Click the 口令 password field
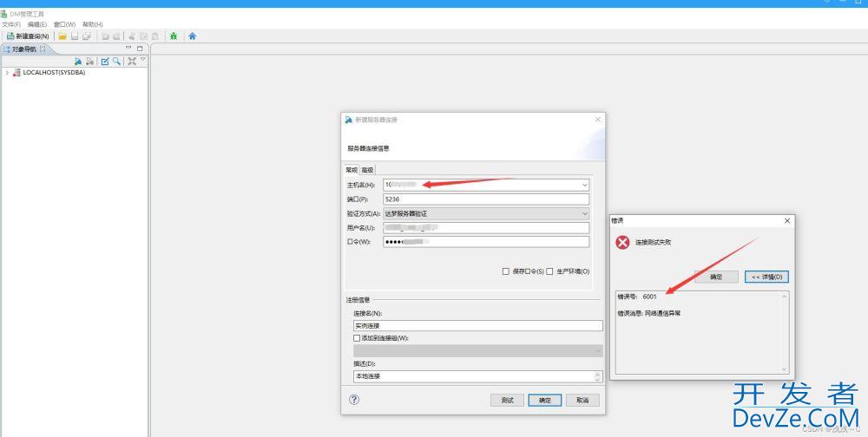Screen dimensions: 868x437 pos(486,242)
